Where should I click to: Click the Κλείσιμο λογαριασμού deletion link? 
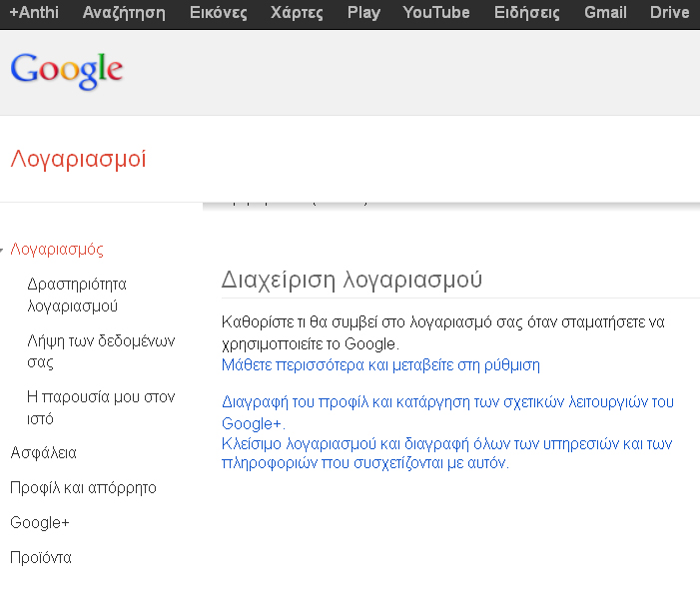[x=446, y=453]
